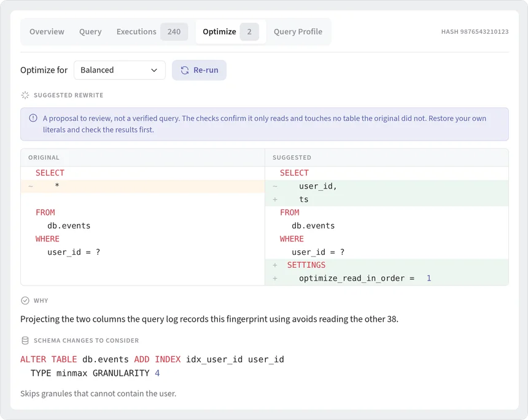The height and width of the screenshot is (420, 528).
Task: Click the ALTER TABLE db.events statement
Action: pos(152,359)
